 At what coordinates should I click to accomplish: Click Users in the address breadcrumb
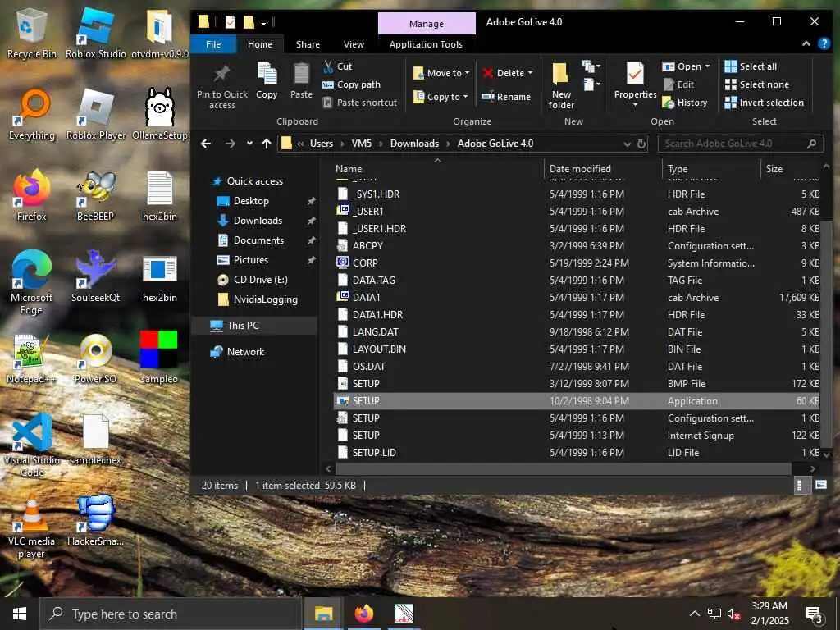point(322,144)
